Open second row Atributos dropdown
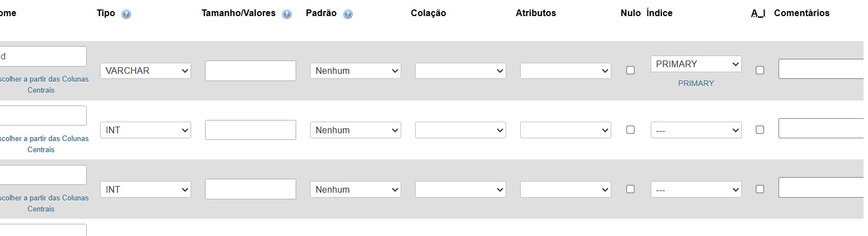868x236 pixels. pos(565,130)
